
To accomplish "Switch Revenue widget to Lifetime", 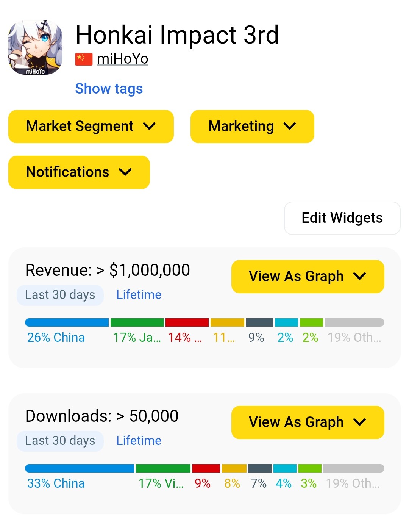I will [x=139, y=295].
